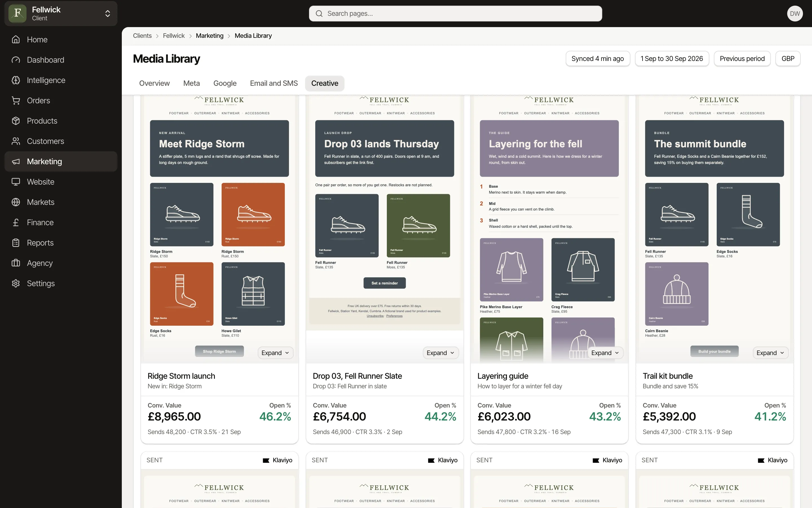812x508 pixels.
Task: Go to Clients in the breadcrumb
Action: pos(142,36)
